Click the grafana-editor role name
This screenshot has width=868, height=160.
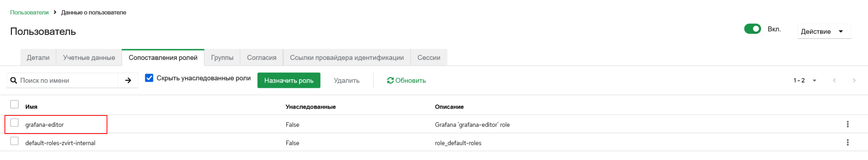coord(44,125)
